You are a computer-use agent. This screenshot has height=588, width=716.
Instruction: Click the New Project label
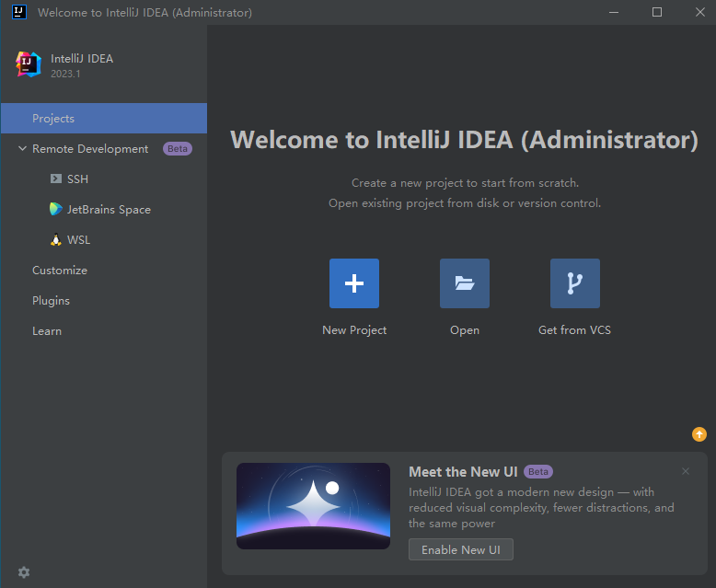click(x=354, y=330)
